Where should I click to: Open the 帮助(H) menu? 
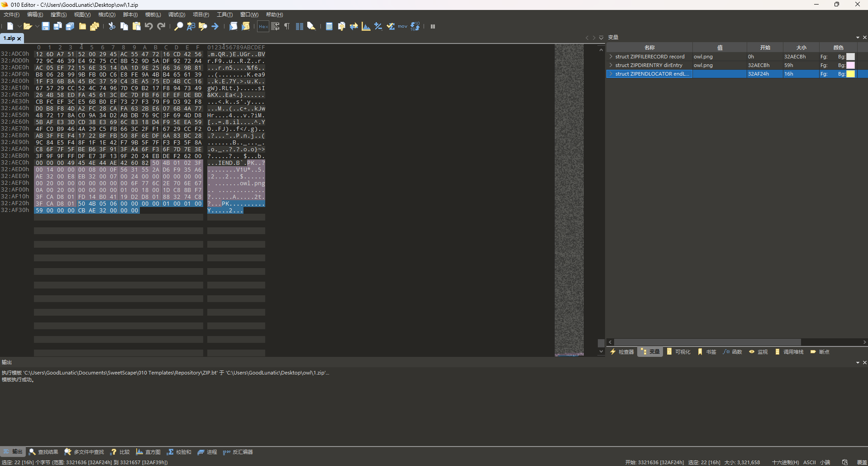pos(274,14)
